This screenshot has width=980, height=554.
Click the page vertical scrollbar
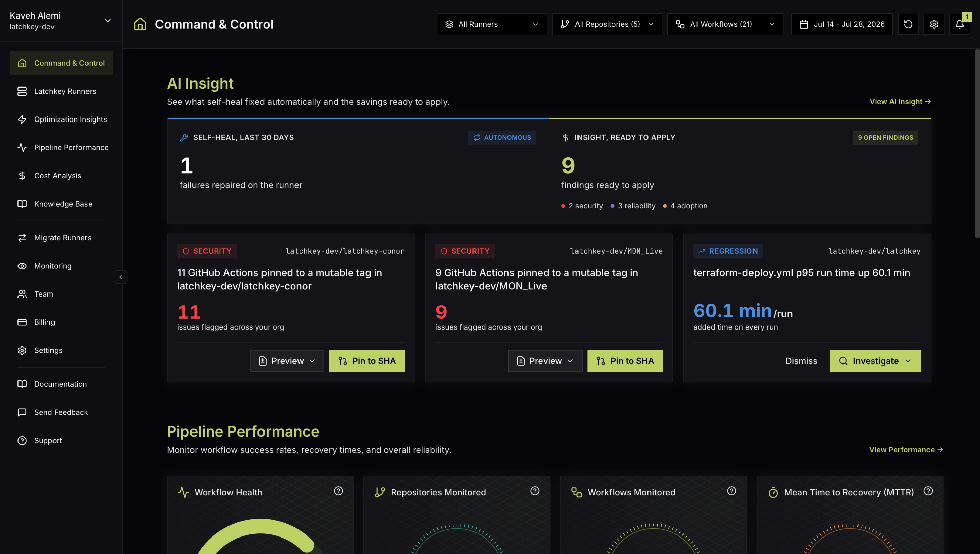[x=977, y=144]
